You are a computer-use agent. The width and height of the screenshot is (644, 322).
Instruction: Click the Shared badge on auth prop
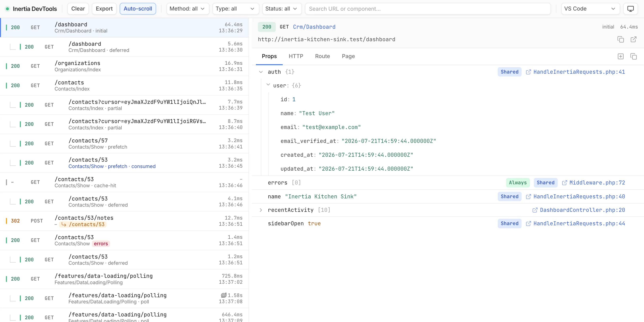pyautogui.click(x=509, y=72)
